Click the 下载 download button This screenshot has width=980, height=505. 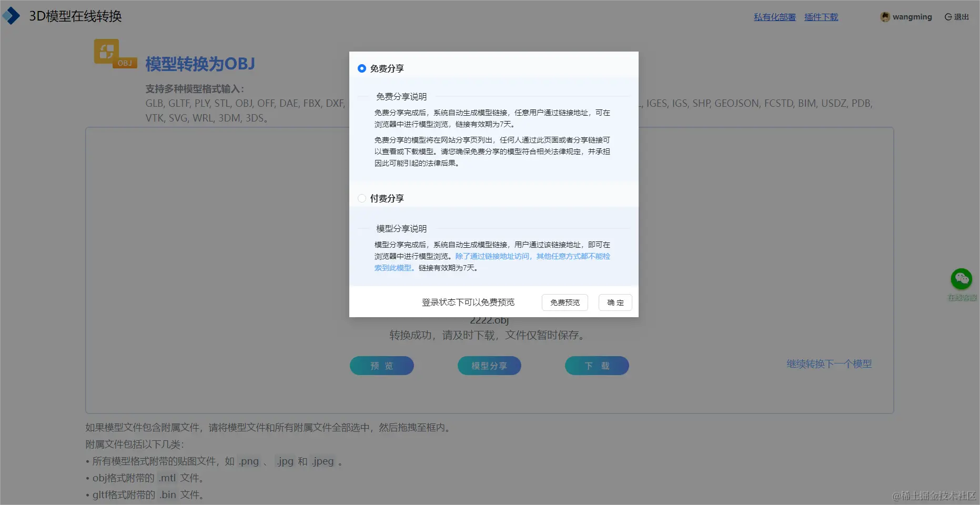click(597, 365)
